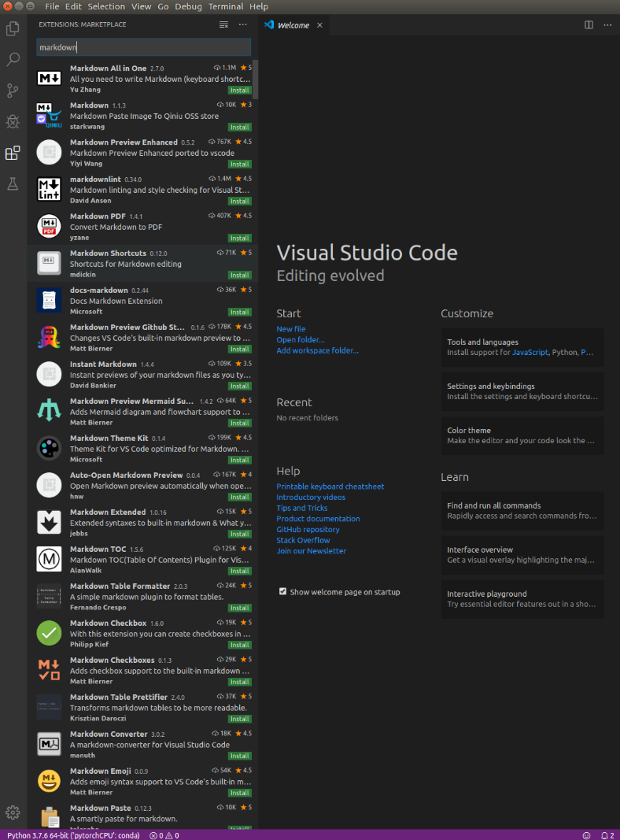
Task: Toggle Show welcome page on startup
Action: click(282, 591)
